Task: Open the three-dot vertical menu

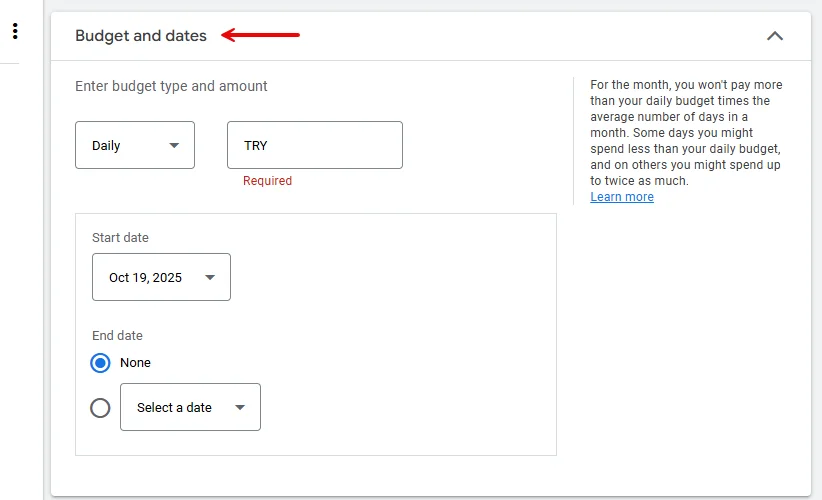Action: point(15,31)
